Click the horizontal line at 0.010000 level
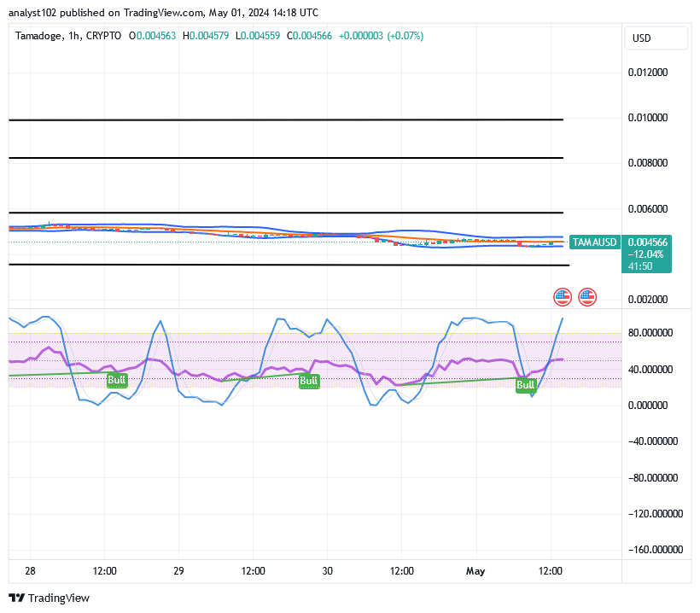The image size is (700, 613). pos(286,120)
